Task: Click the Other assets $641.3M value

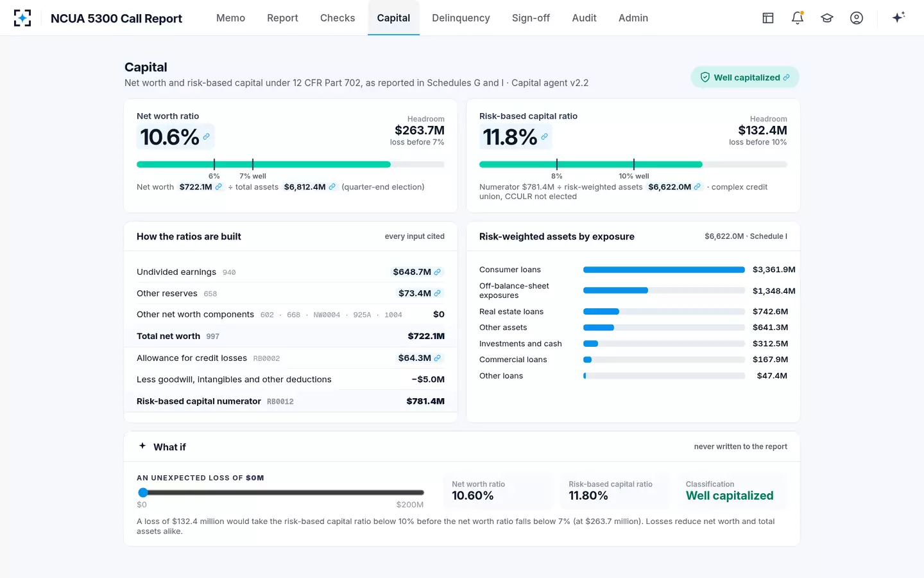Action: click(x=770, y=328)
